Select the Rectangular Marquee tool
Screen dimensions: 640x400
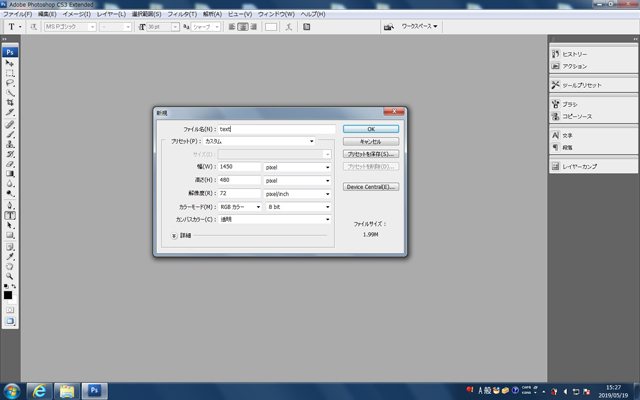(x=10, y=73)
